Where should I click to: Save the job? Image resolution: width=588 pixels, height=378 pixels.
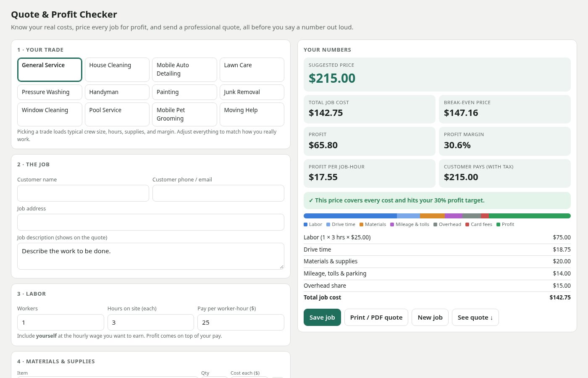tap(322, 318)
